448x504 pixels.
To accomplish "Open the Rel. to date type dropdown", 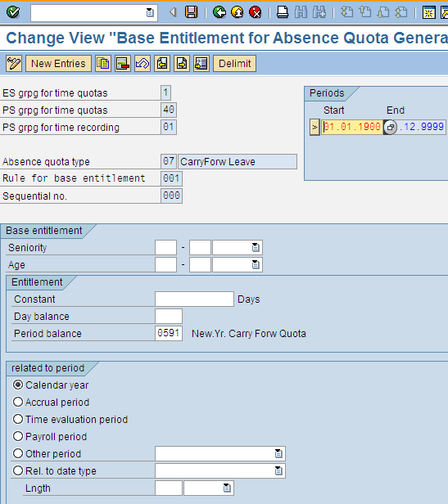I will (x=278, y=471).
